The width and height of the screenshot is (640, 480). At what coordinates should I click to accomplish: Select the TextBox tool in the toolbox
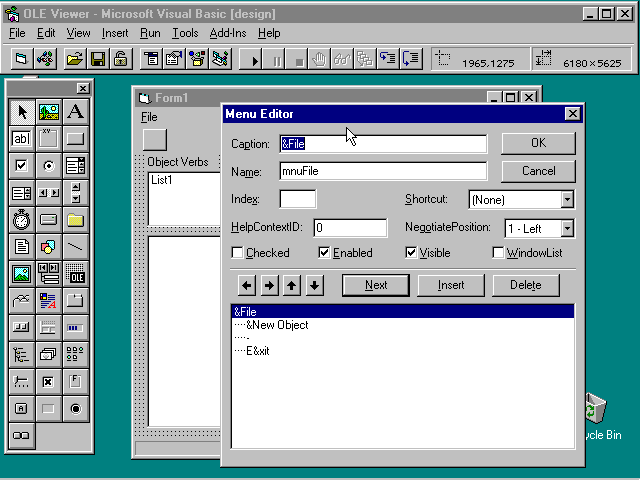pos(21,139)
